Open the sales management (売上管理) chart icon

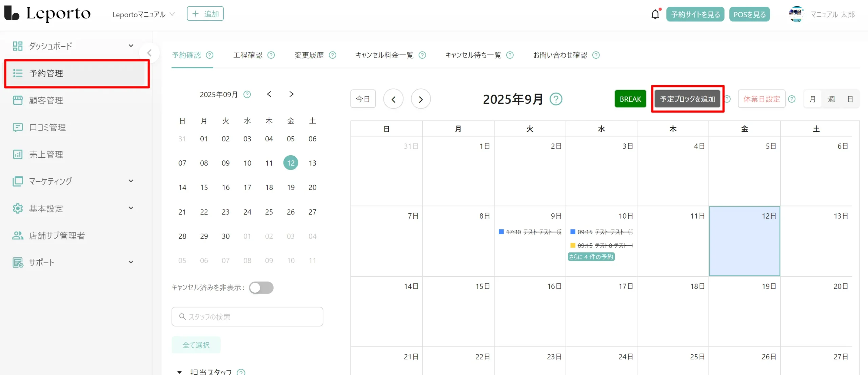pos(18,155)
